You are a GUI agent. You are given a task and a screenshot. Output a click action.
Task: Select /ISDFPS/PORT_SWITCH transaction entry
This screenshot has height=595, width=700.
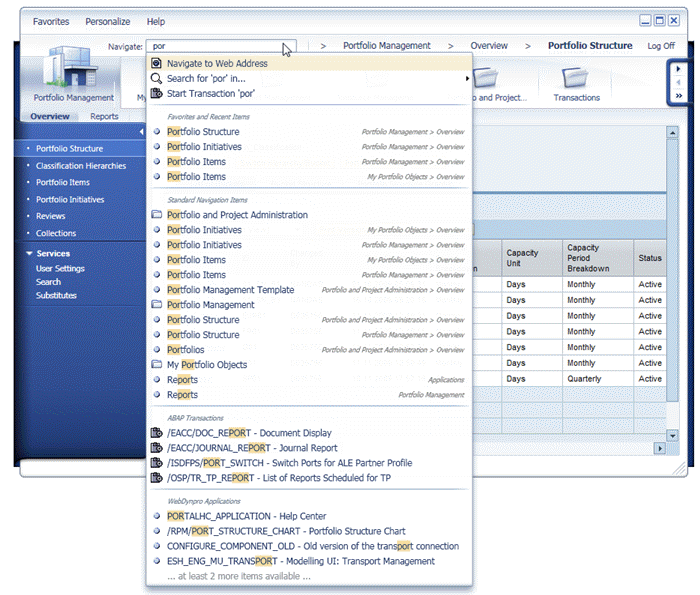coord(309,462)
